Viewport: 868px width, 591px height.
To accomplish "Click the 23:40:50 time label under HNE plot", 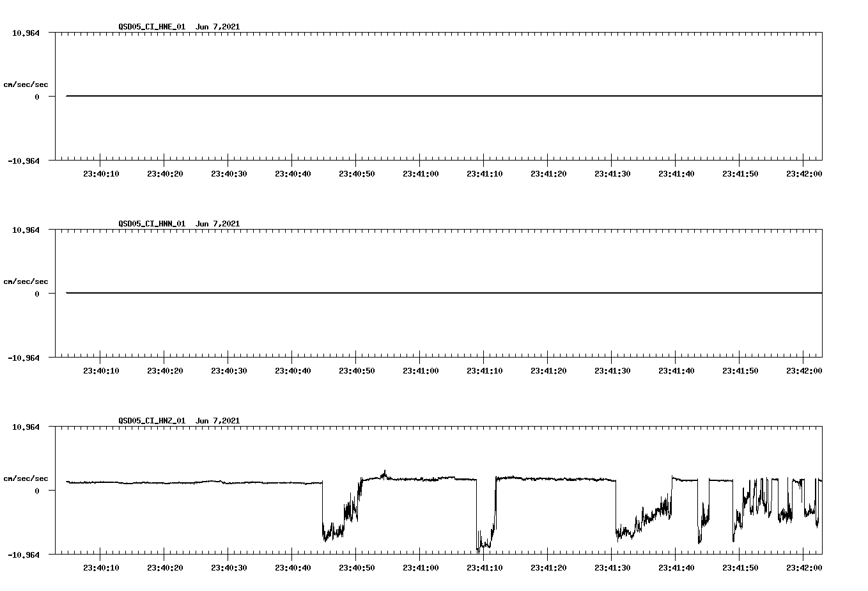I will coord(357,174).
